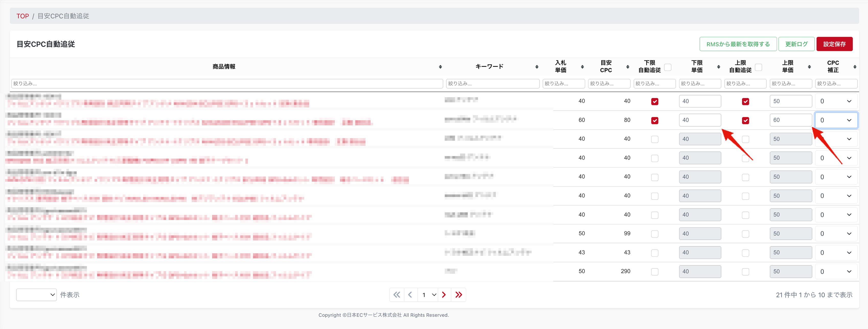
Task: Jump to last page double arrow
Action: 459,295
